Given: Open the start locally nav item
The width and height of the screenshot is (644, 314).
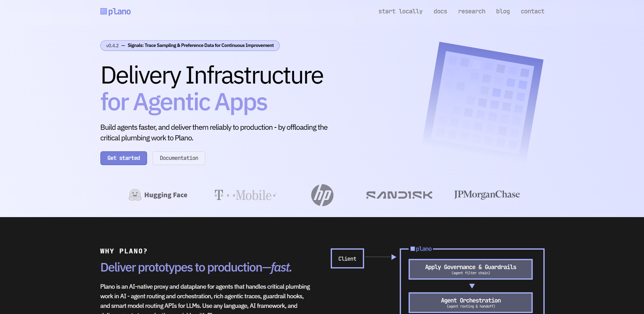Looking at the screenshot, I should point(400,11).
